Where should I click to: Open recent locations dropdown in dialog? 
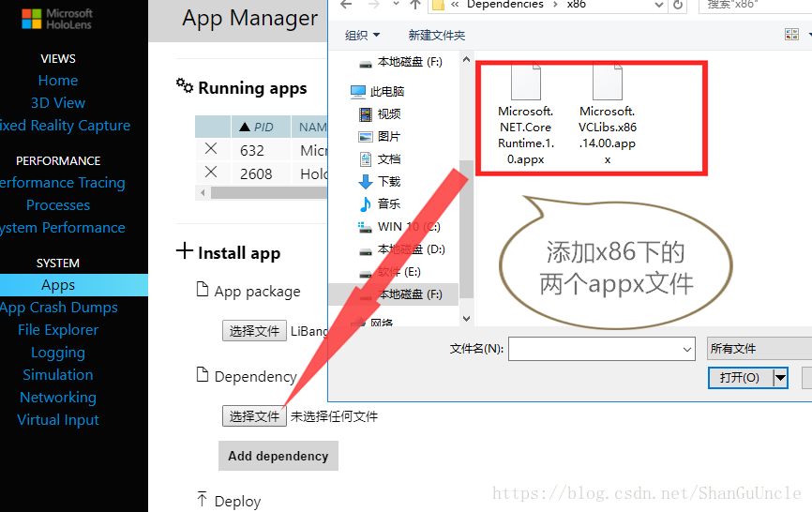397,4
